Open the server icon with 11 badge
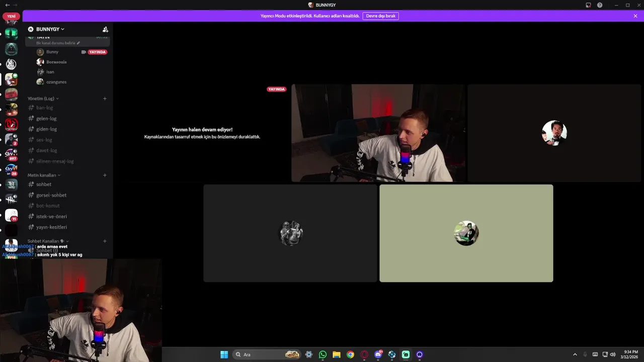Image resolution: width=644 pixels, height=362 pixels. [x=11, y=215]
